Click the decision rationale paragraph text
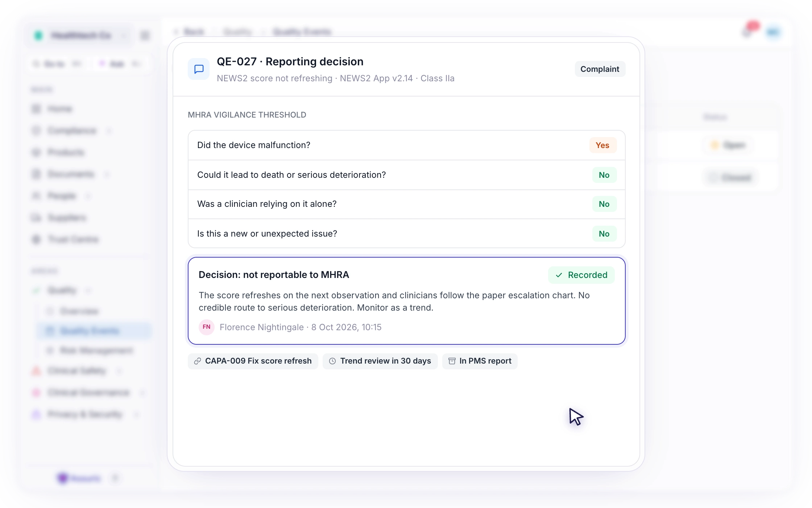 pyautogui.click(x=394, y=302)
